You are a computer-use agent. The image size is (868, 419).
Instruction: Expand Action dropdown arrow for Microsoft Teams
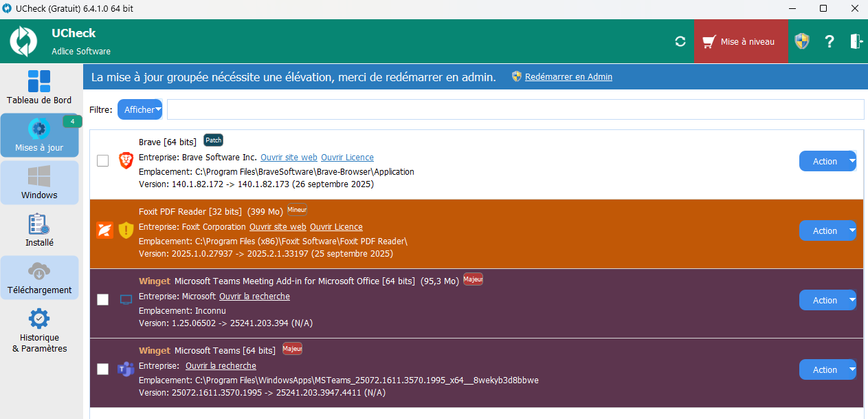coord(852,369)
